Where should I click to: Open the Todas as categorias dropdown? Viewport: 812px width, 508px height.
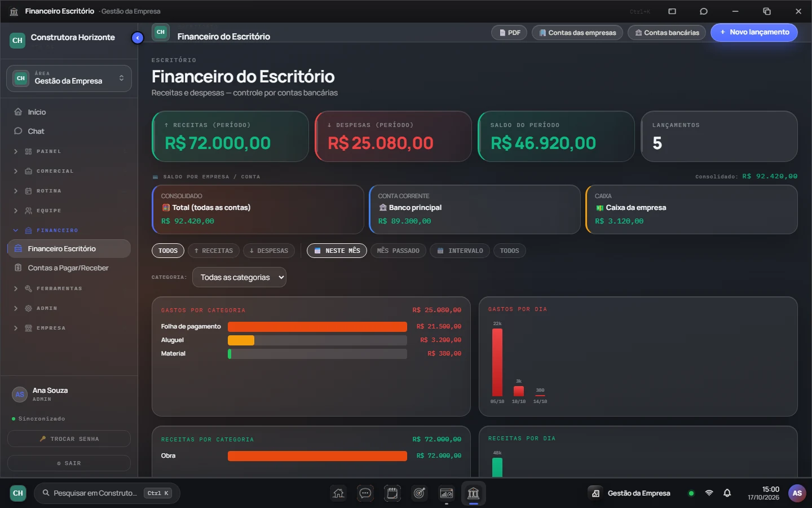point(239,277)
